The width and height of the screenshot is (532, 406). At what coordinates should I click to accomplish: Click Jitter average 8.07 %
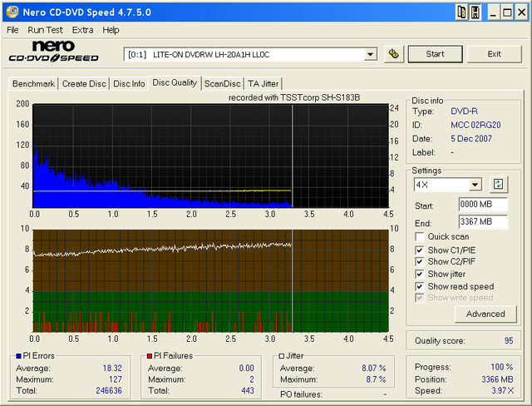374,368
